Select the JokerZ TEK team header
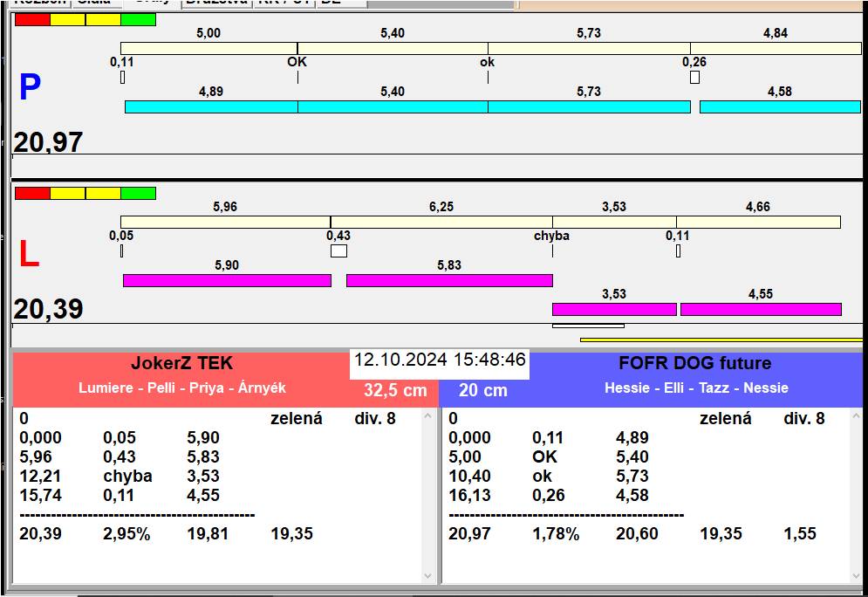This screenshot has height=597, width=868. click(181, 364)
